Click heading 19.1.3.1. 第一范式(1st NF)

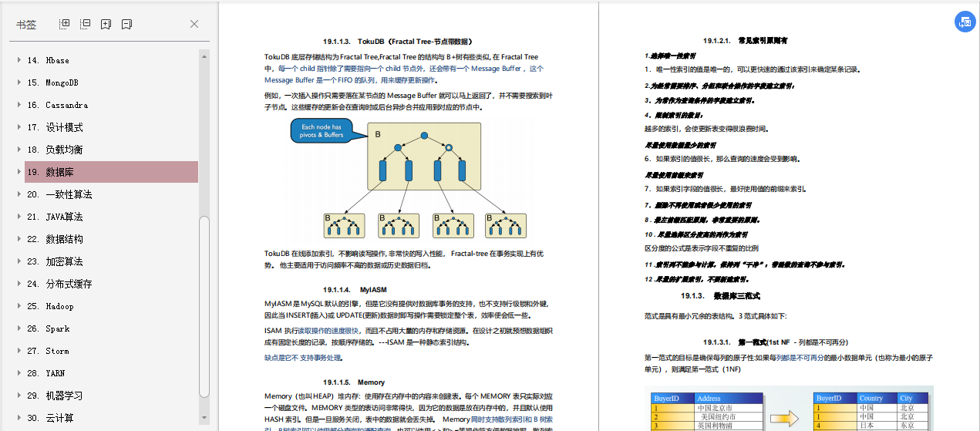(775, 342)
